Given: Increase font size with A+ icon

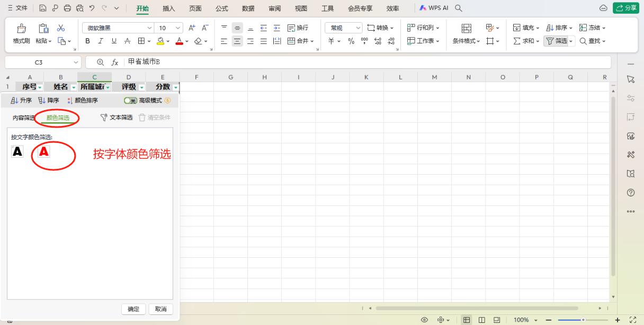Looking at the screenshot, I should 192,28.
